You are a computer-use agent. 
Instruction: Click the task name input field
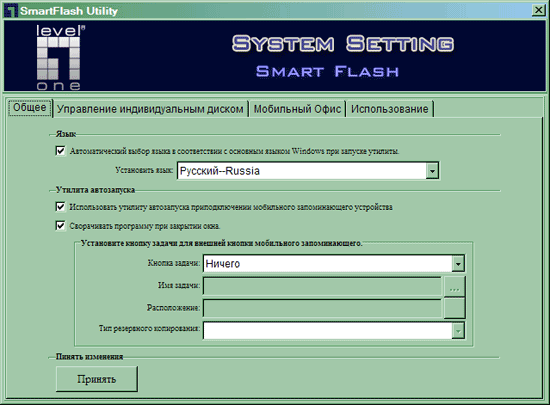coord(322,286)
